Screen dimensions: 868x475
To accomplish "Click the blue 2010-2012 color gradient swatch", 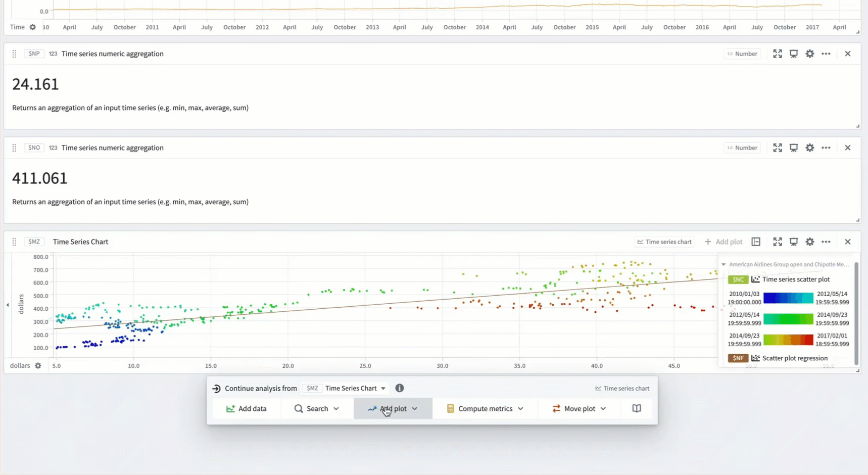I will tap(788, 298).
